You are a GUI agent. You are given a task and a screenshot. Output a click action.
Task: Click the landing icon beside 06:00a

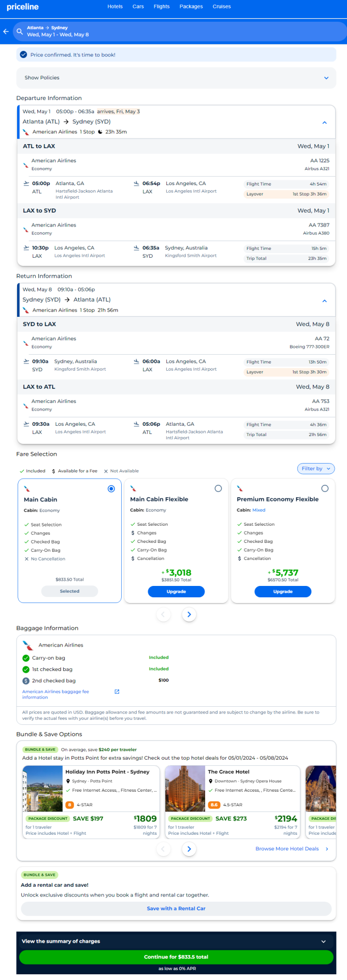[x=137, y=361]
